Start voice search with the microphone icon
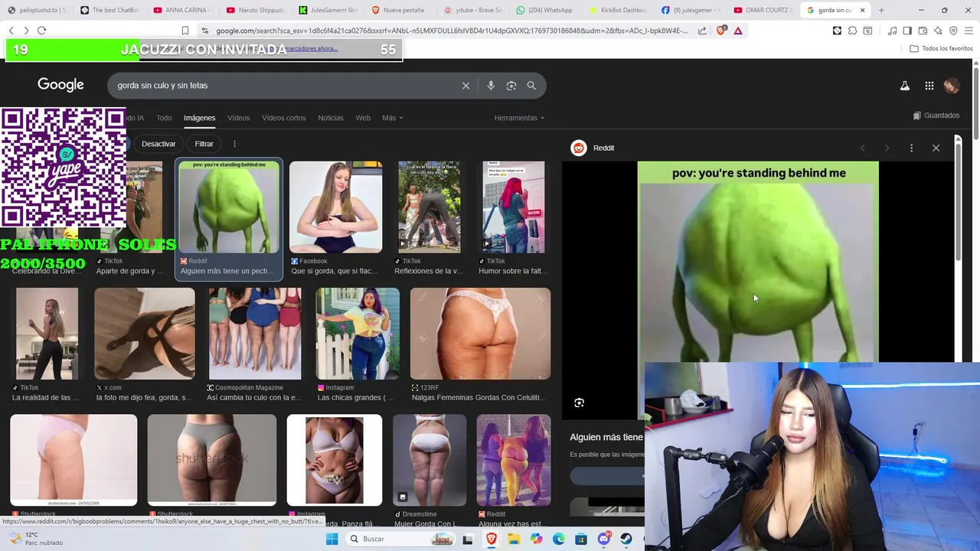Image resolution: width=980 pixels, height=551 pixels. (491, 86)
